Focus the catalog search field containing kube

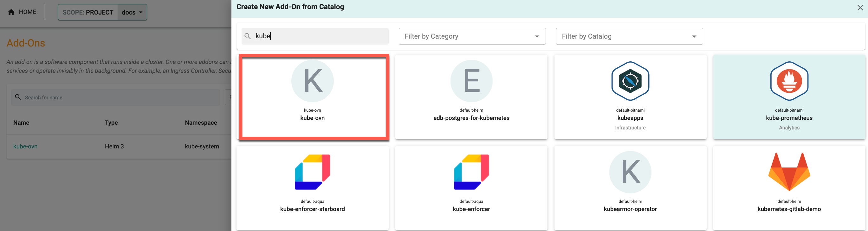315,36
